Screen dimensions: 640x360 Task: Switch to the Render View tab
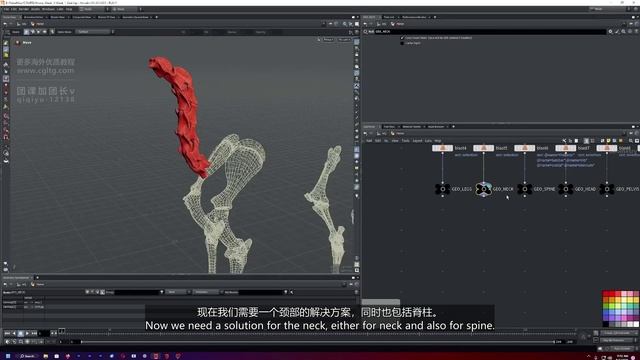pos(58,17)
